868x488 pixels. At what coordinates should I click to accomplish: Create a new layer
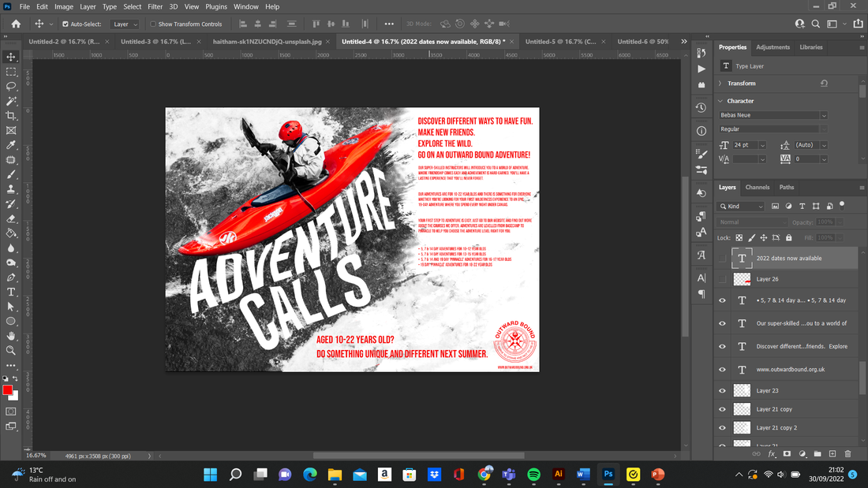(x=832, y=453)
